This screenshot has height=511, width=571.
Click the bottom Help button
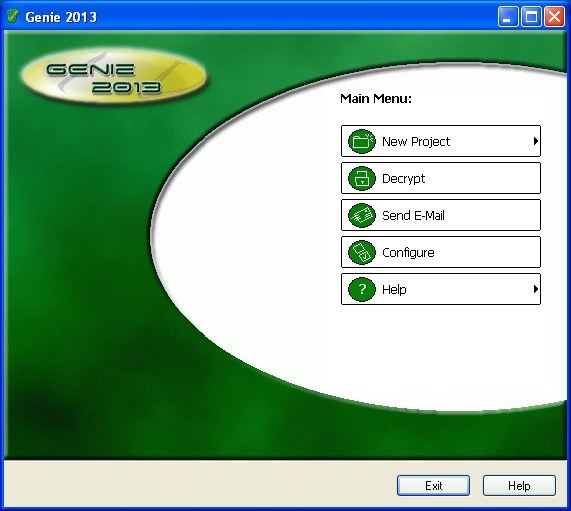[x=519, y=486]
